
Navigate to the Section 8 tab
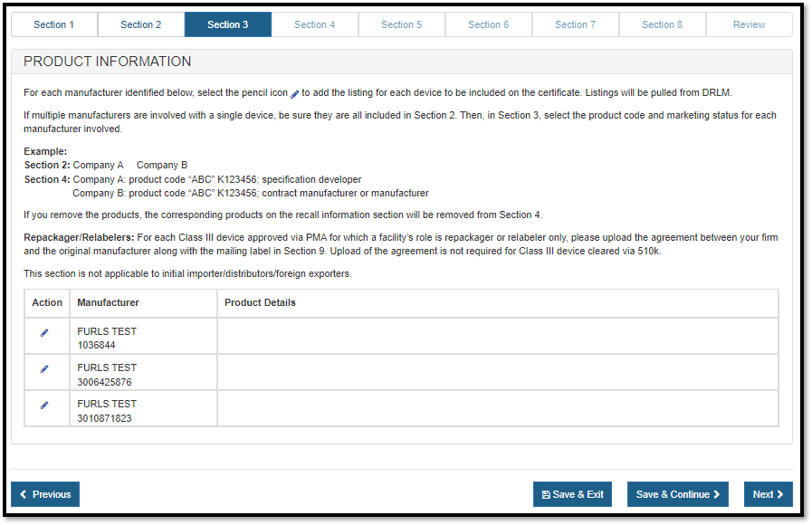(663, 24)
